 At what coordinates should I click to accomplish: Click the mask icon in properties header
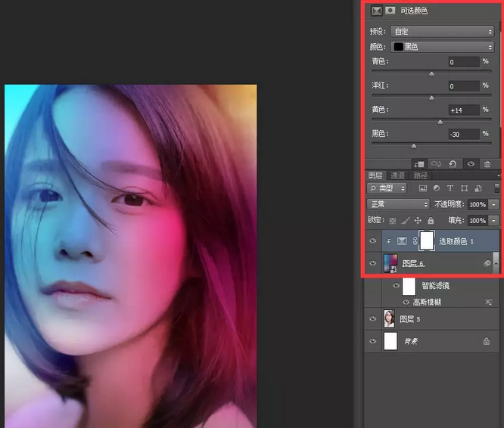pos(390,11)
